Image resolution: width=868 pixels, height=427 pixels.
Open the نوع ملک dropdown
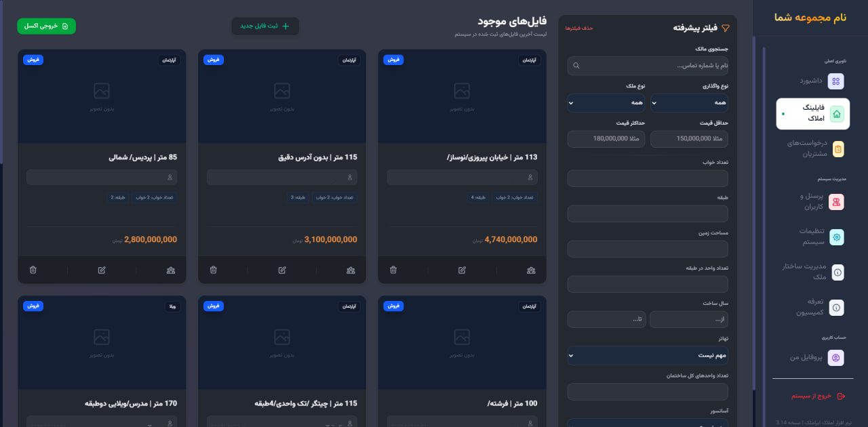[x=606, y=103]
